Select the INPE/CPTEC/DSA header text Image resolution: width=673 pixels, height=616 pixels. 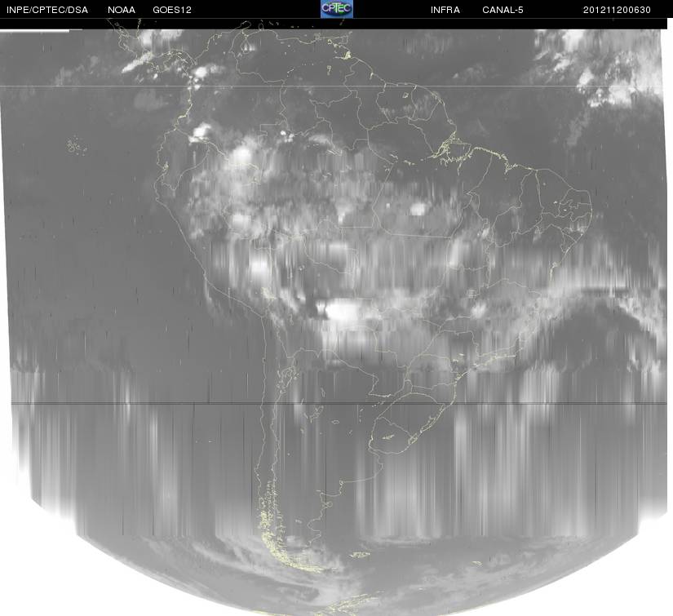pyautogui.click(x=47, y=10)
